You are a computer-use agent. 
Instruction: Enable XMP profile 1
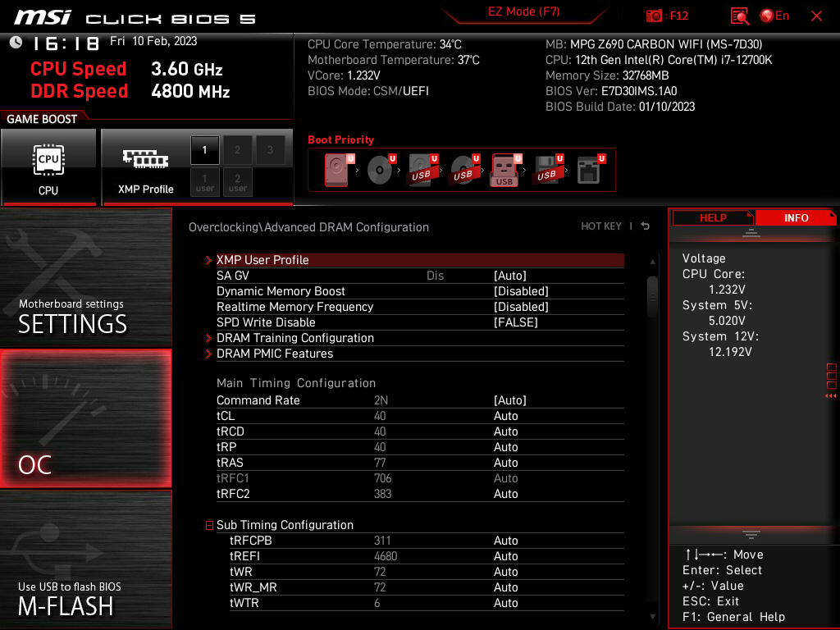click(204, 150)
